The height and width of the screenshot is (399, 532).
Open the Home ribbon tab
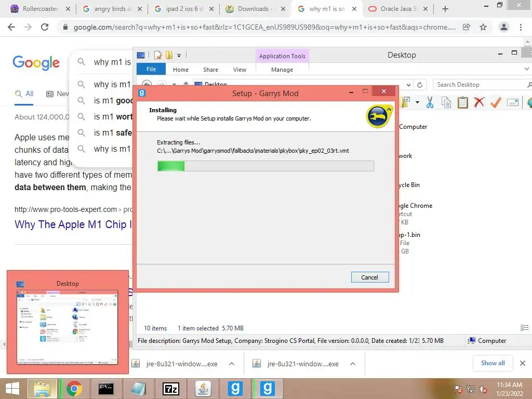tap(180, 70)
